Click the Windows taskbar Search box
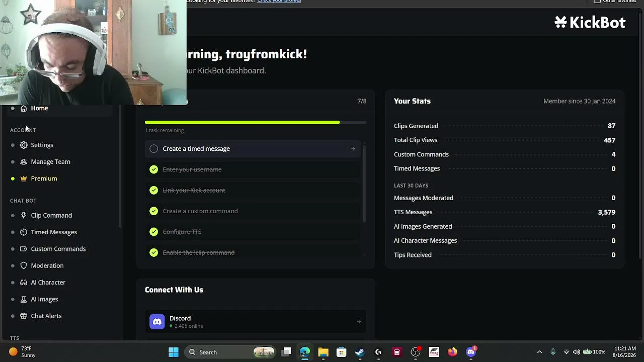 [229, 352]
